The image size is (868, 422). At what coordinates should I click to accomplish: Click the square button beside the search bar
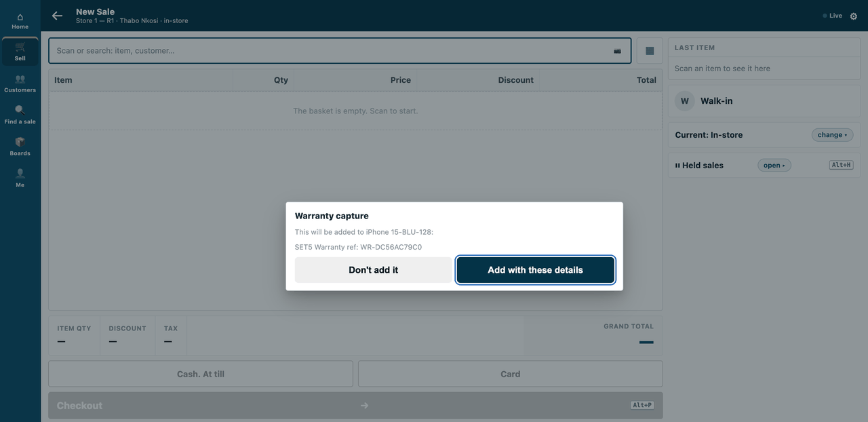click(650, 51)
